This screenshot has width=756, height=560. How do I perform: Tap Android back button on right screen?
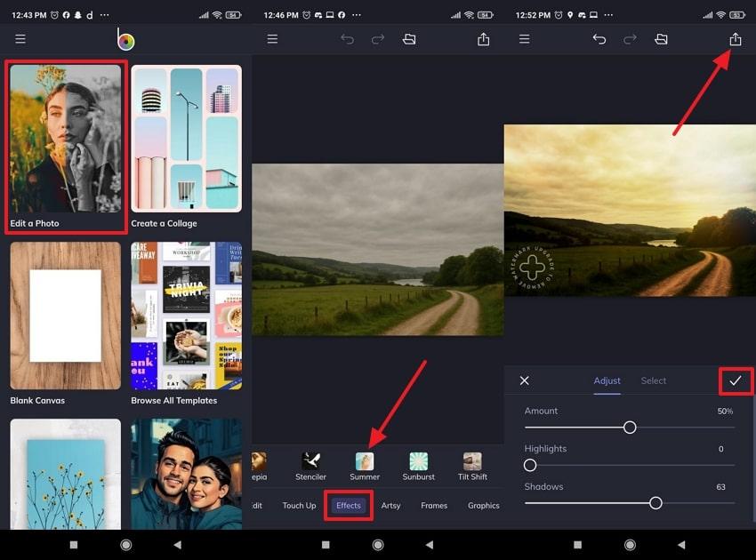pyautogui.click(x=681, y=545)
